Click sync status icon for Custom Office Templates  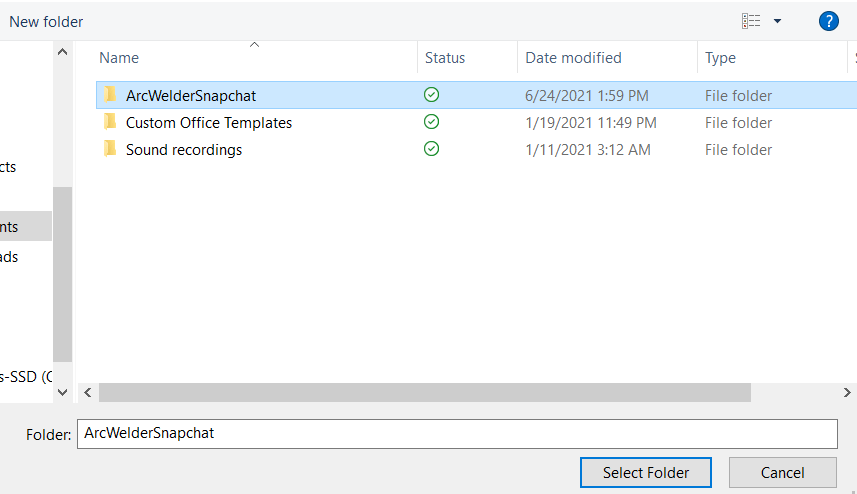[x=431, y=122]
